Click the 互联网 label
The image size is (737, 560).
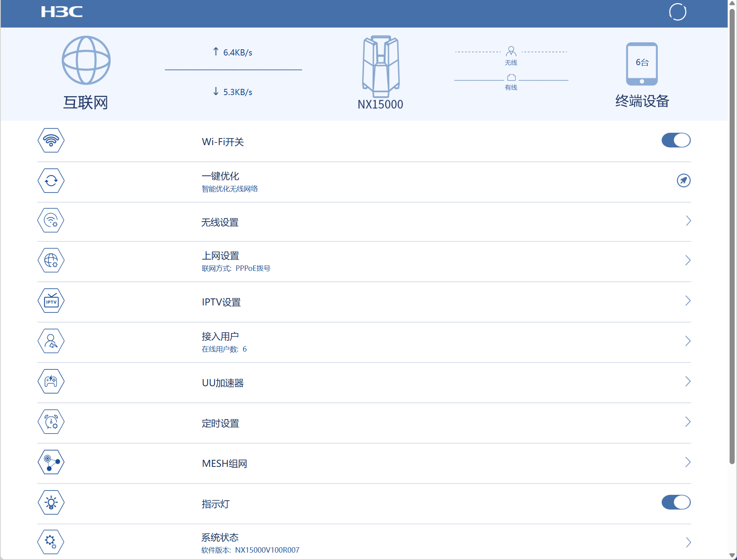tap(85, 102)
